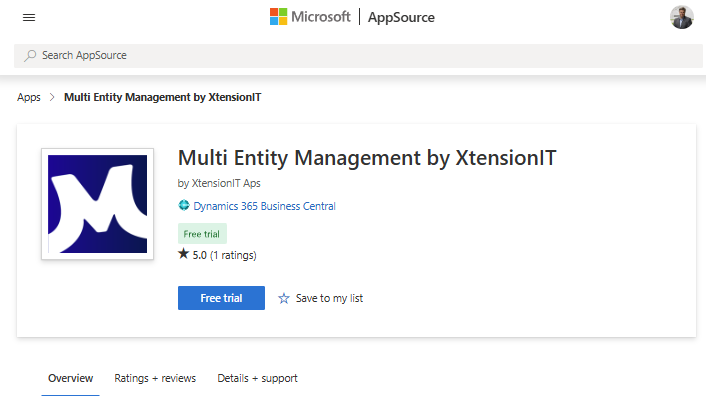Click the green Free trial badge
706x396 pixels.
(x=202, y=234)
